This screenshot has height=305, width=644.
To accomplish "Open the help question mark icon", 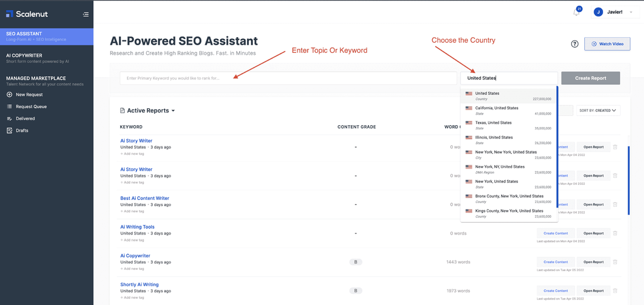I will pos(575,44).
